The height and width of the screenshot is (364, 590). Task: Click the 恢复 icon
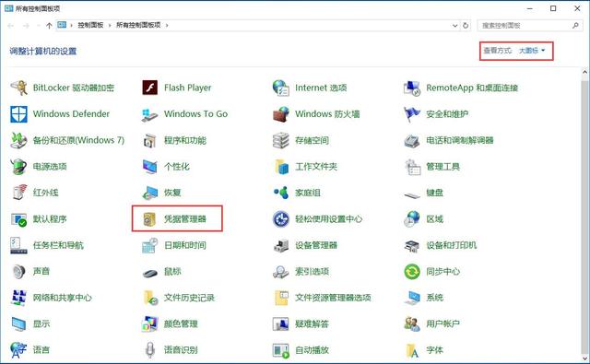[x=149, y=193]
